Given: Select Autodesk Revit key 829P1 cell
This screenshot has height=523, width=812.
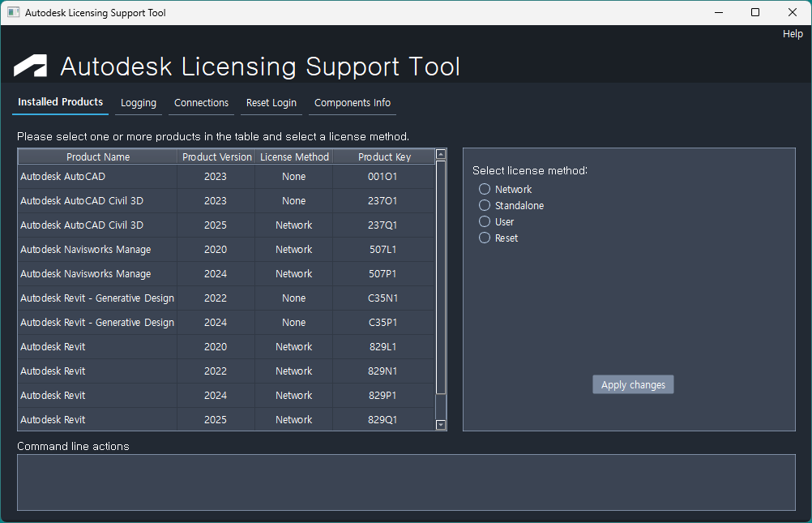Looking at the screenshot, I should [382, 396].
